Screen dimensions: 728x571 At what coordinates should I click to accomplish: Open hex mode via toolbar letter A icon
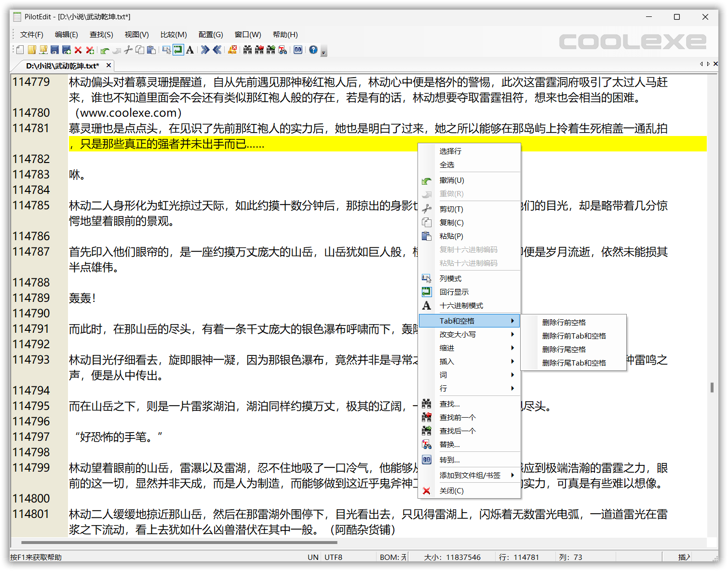pos(190,50)
